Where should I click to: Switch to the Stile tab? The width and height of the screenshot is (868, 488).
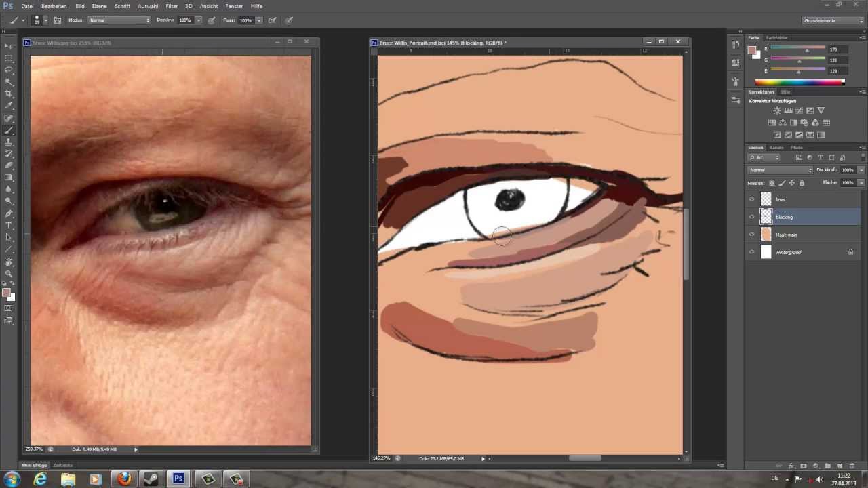tap(785, 91)
